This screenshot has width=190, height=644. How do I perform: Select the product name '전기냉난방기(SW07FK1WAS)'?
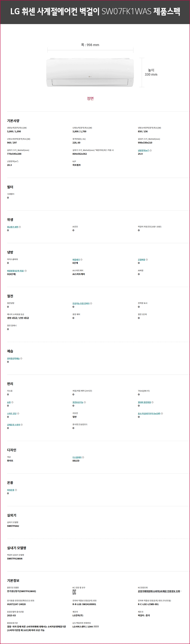pos(21,591)
